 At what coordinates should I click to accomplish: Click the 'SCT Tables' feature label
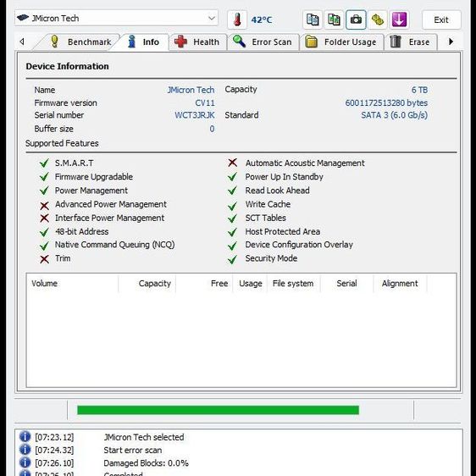(x=266, y=218)
